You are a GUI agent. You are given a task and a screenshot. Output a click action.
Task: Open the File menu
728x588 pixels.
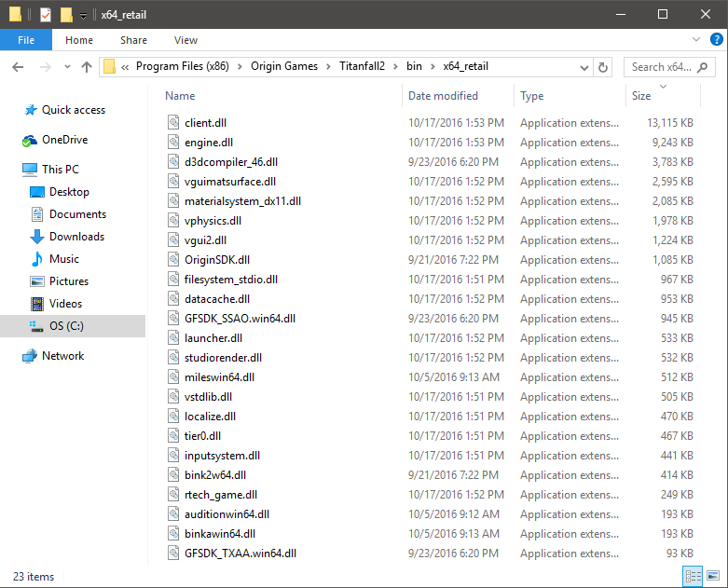pos(26,40)
